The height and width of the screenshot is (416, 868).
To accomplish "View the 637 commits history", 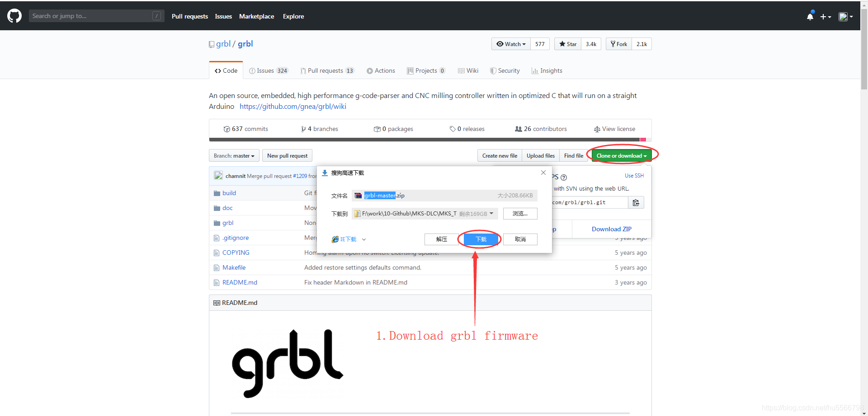I will (x=245, y=129).
